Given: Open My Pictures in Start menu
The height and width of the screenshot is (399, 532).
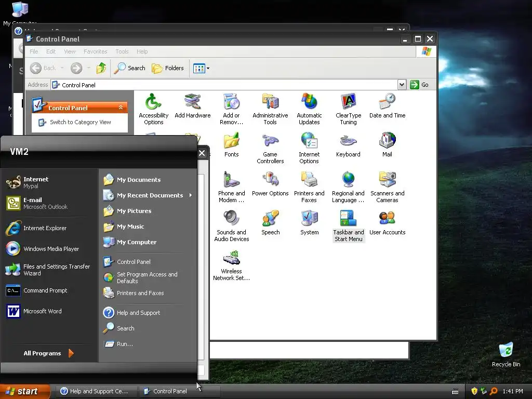Looking at the screenshot, I should pos(148,211).
